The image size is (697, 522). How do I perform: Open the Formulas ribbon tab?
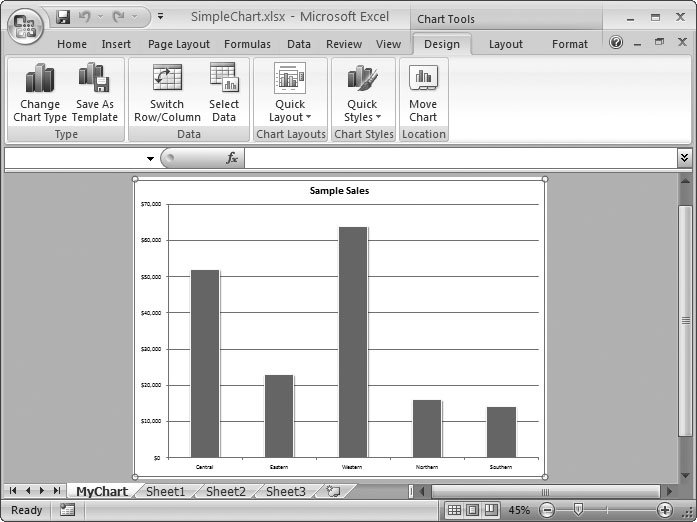[247, 44]
